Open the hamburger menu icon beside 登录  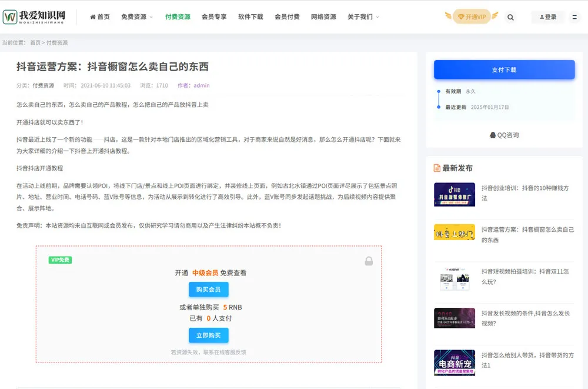coord(574,17)
